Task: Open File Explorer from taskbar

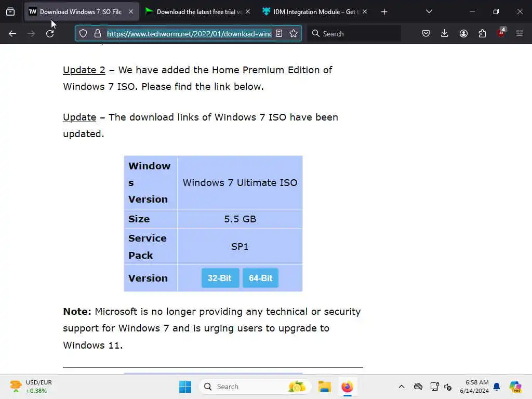Action: click(x=324, y=387)
